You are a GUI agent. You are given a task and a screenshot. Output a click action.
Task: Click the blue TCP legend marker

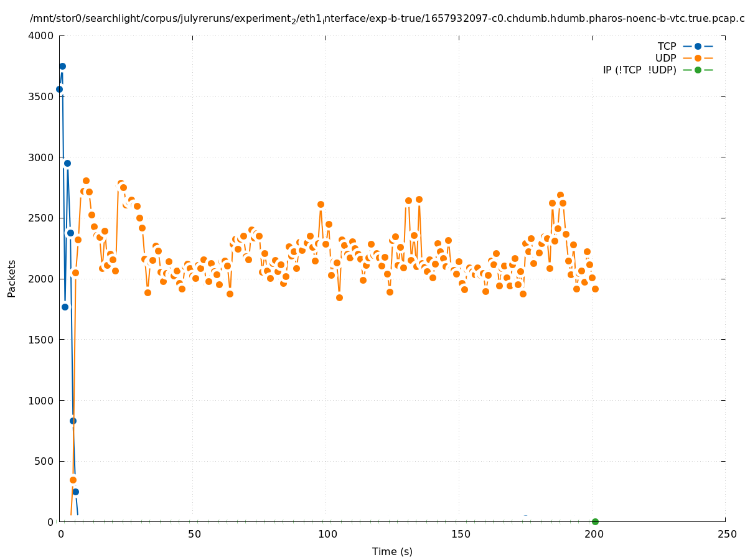pos(698,46)
